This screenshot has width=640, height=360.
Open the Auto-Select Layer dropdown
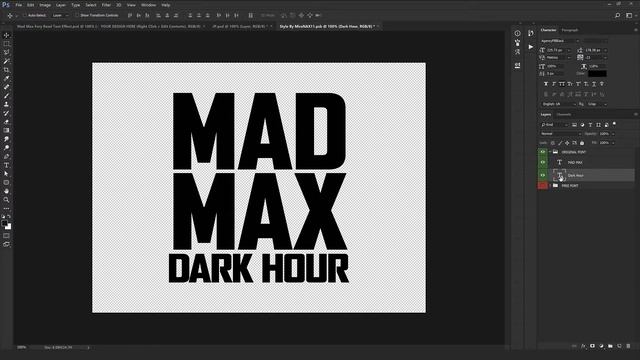(x=60, y=16)
